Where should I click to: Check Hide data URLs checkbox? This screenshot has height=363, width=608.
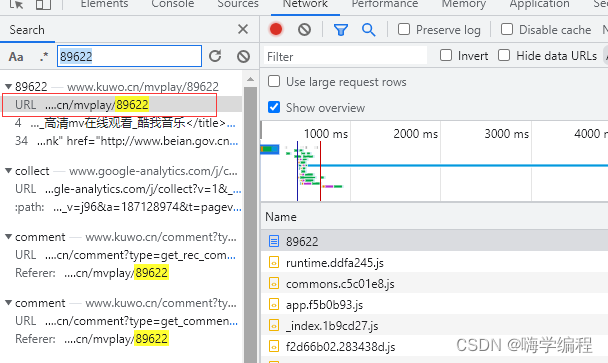504,55
